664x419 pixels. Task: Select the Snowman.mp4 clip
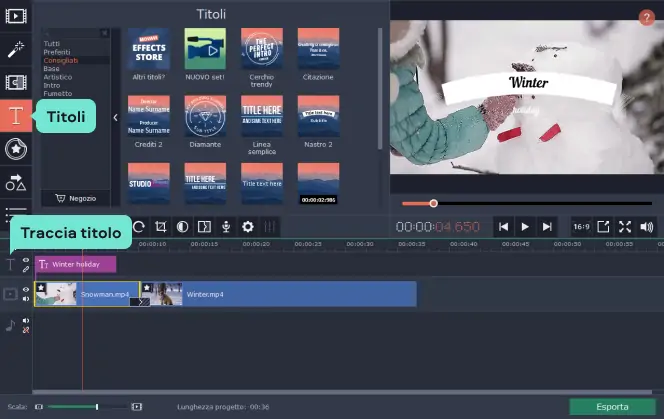tap(87, 294)
